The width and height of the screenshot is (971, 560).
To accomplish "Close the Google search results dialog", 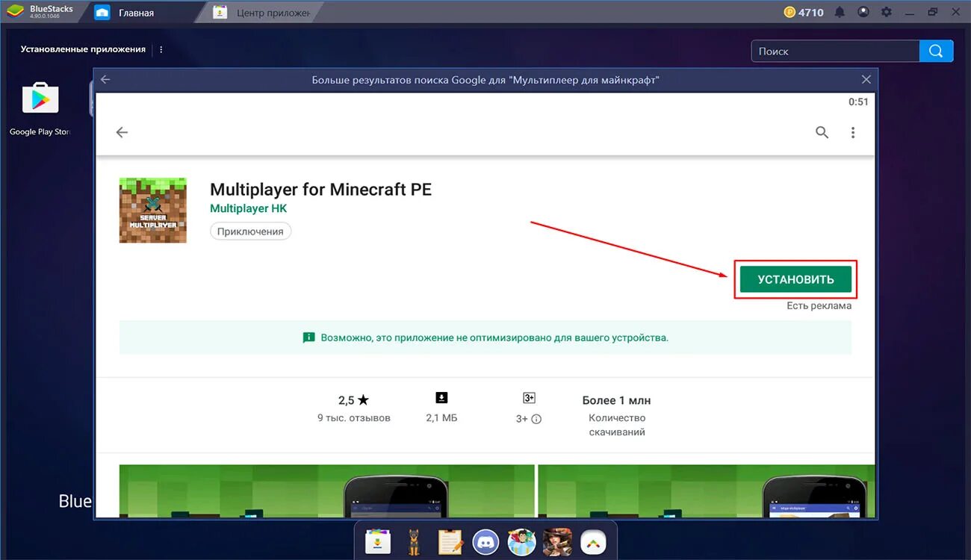I will click(866, 79).
